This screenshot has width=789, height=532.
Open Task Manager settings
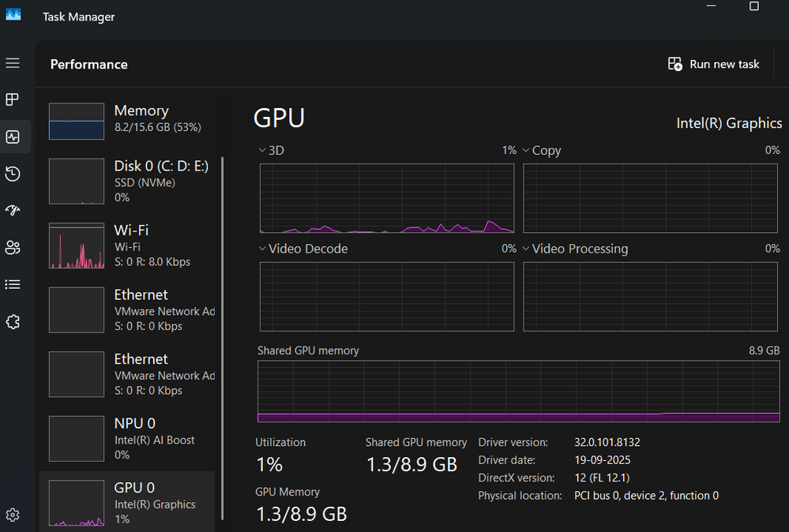[x=13, y=514]
